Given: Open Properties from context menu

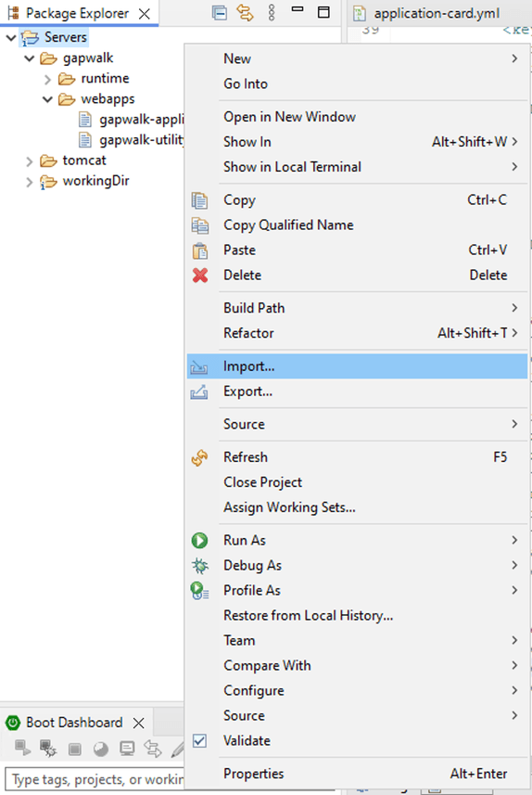Looking at the screenshot, I should pos(357,774).
